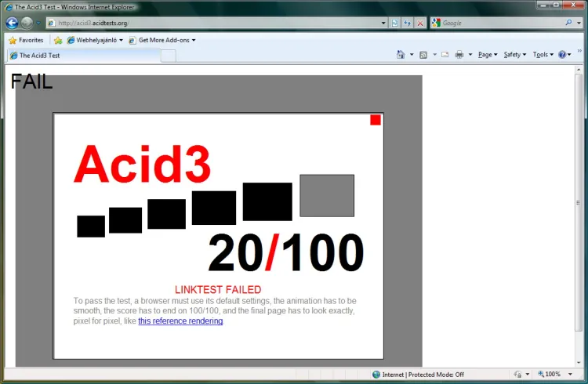Click the browser Back button
This screenshot has width=588, height=384.
pyautogui.click(x=12, y=23)
